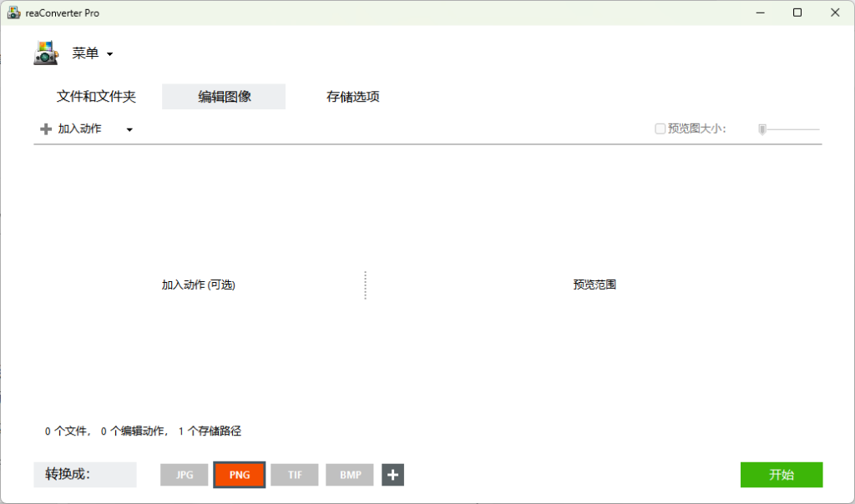Viewport: 855px width, 504px height.
Task: Switch to the 文件和文件夹 tab
Action: (x=96, y=97)
